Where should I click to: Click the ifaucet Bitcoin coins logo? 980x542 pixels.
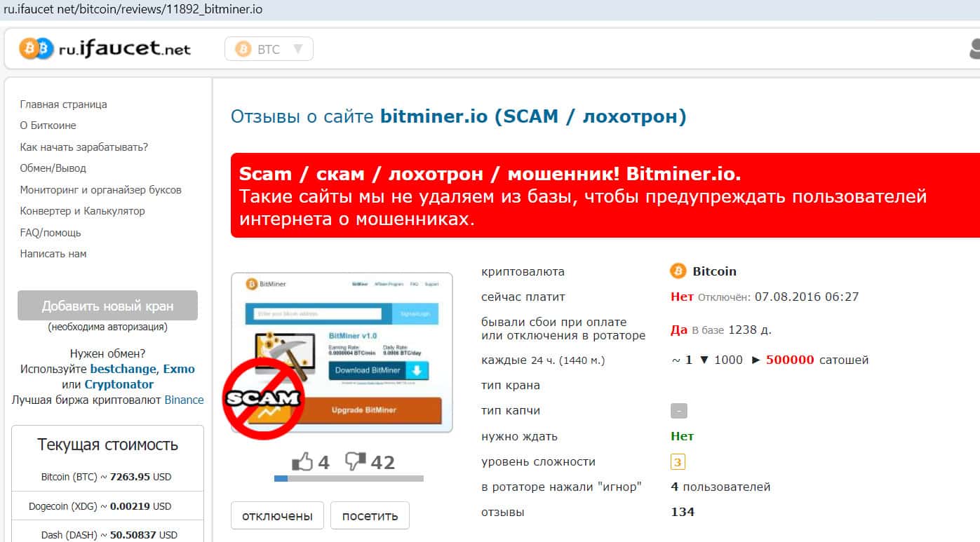coord(36,48)
